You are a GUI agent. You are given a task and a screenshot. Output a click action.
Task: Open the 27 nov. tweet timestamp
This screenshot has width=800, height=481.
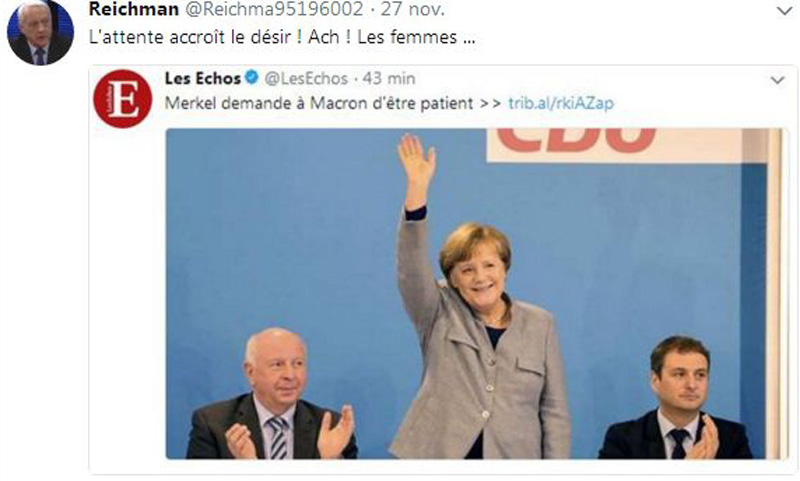click(413, 9)
